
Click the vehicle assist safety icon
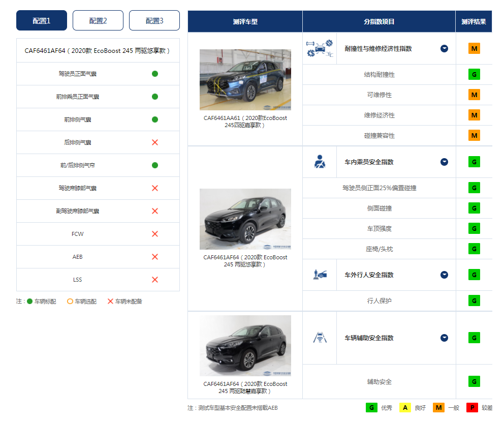(x=320, y=338)
